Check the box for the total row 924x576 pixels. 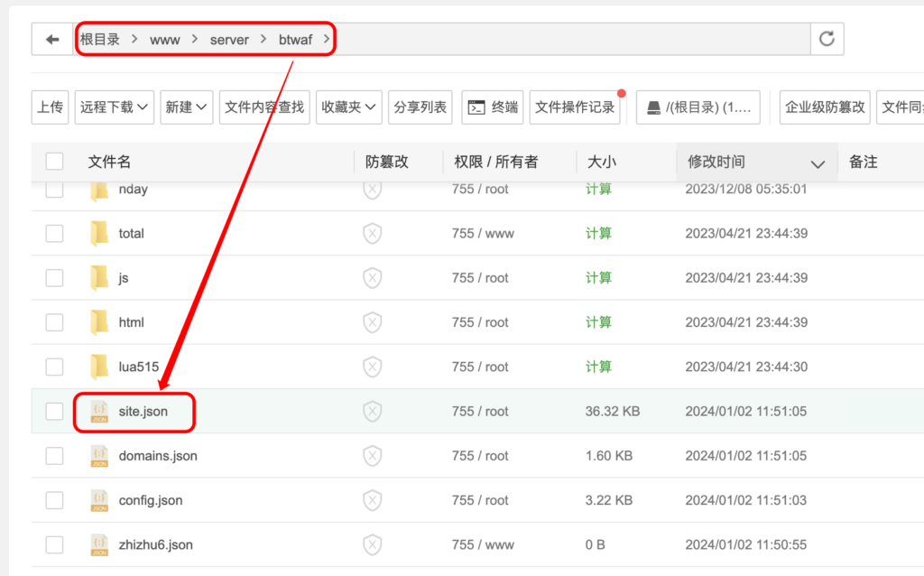(x=54, y=234)
